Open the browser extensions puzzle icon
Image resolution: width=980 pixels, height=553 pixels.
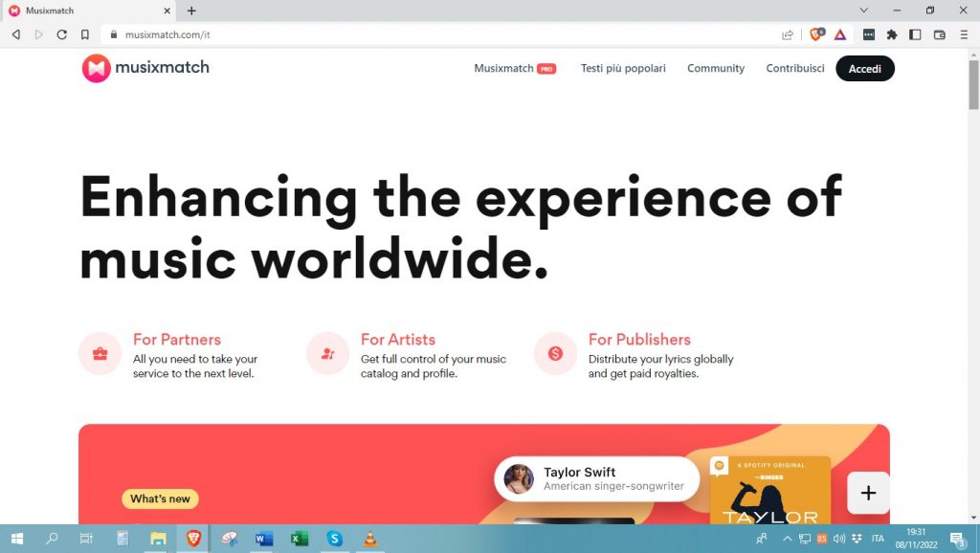coord(891,33)
